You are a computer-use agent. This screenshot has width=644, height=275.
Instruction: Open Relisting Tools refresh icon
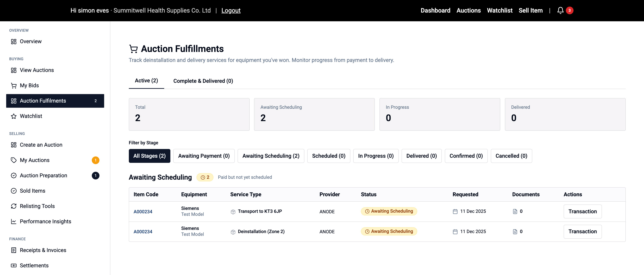(13, 206)
